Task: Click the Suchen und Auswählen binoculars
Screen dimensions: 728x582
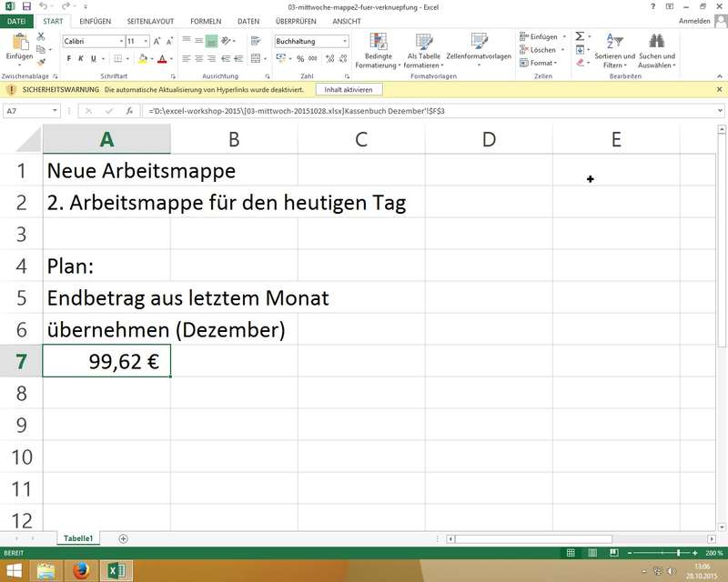Action: (x=656, y=49)
